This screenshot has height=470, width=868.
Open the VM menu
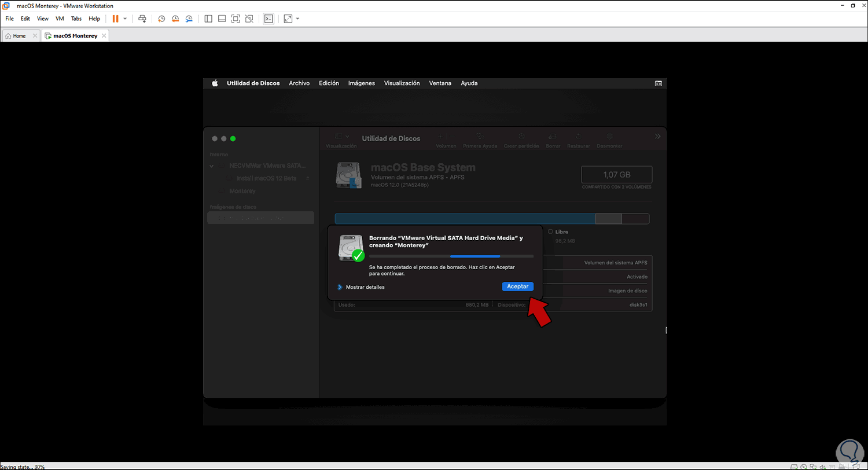click(x=60, y=19)
